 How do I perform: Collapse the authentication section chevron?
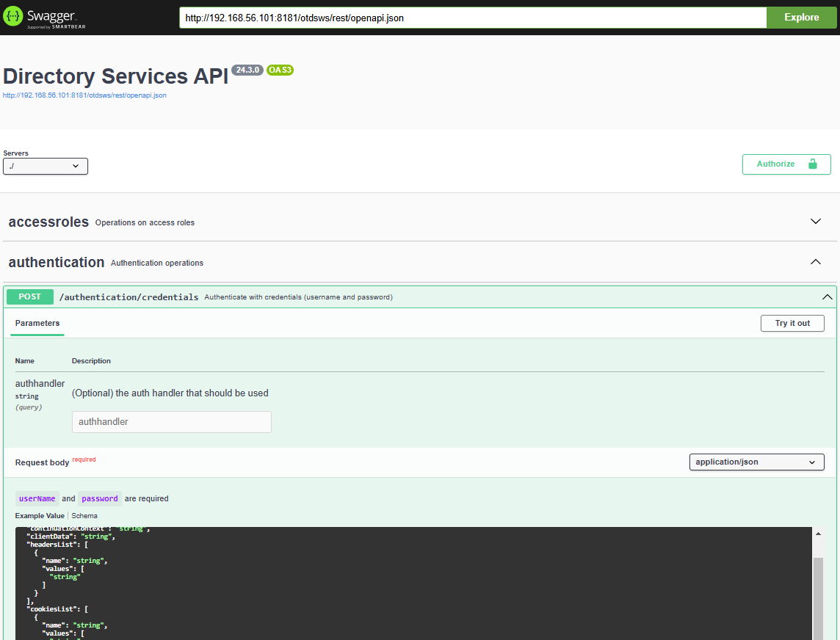(x=815, y=262)
